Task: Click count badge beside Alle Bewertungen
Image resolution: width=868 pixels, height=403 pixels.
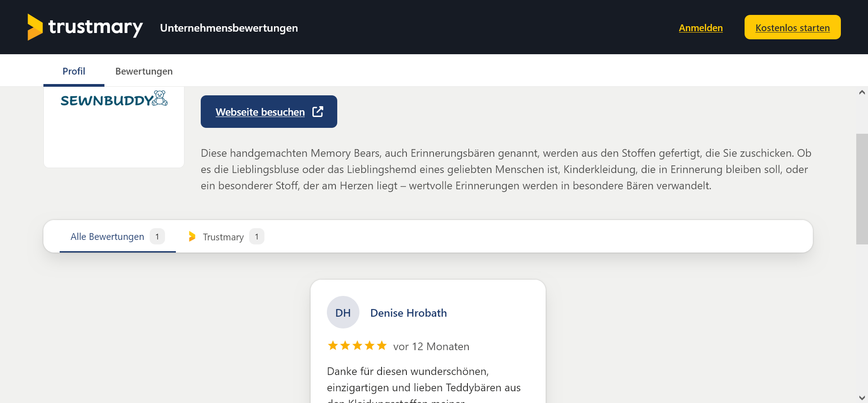Action: 157,236
